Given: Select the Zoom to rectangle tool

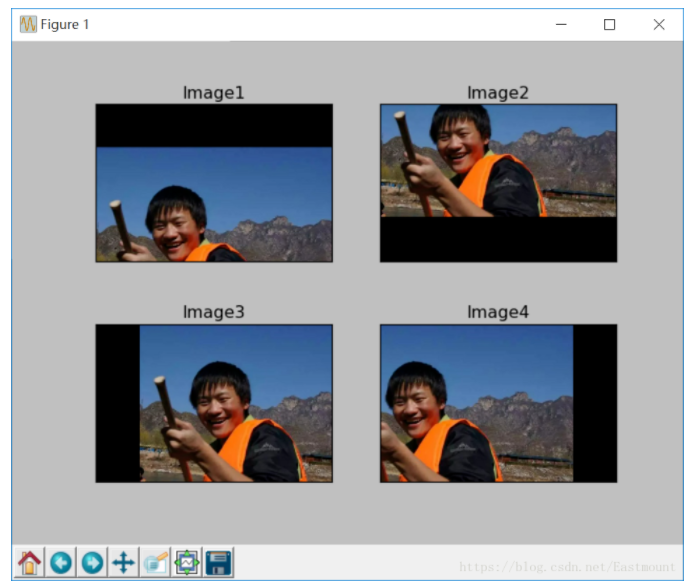Looking at the screenshot, I should [x=155, y=562].
